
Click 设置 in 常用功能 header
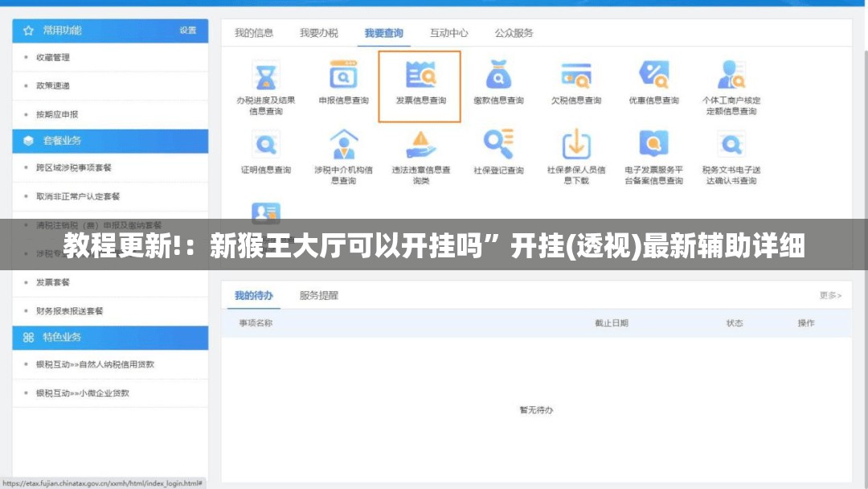[x=187, y=31]
